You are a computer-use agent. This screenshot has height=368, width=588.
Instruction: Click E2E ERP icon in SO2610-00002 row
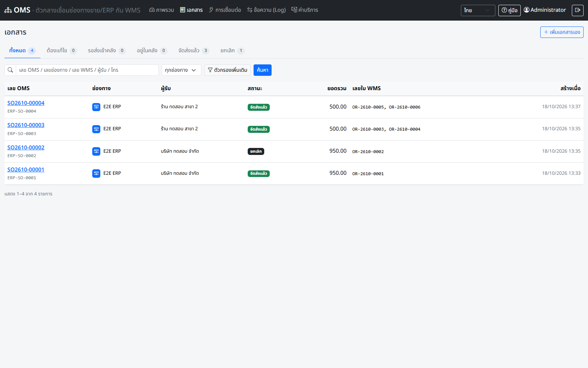96,151
